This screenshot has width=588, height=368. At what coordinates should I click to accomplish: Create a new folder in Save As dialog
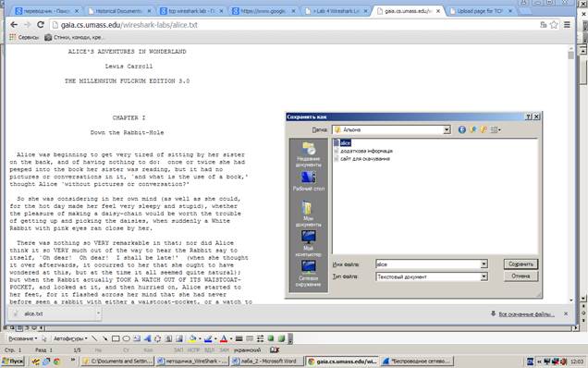pos(484,129)
